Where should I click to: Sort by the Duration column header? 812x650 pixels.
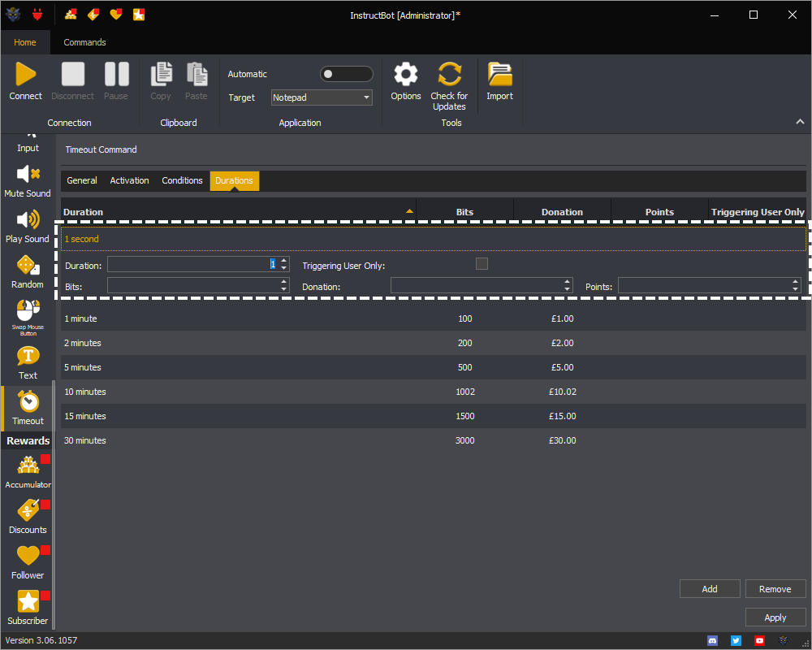[x=238, y=212]
